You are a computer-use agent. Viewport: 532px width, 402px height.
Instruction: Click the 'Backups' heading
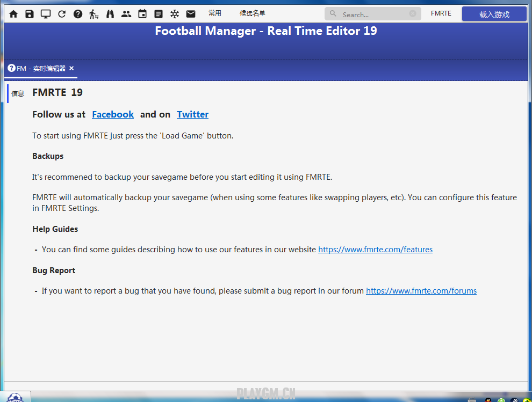point(48,156)
